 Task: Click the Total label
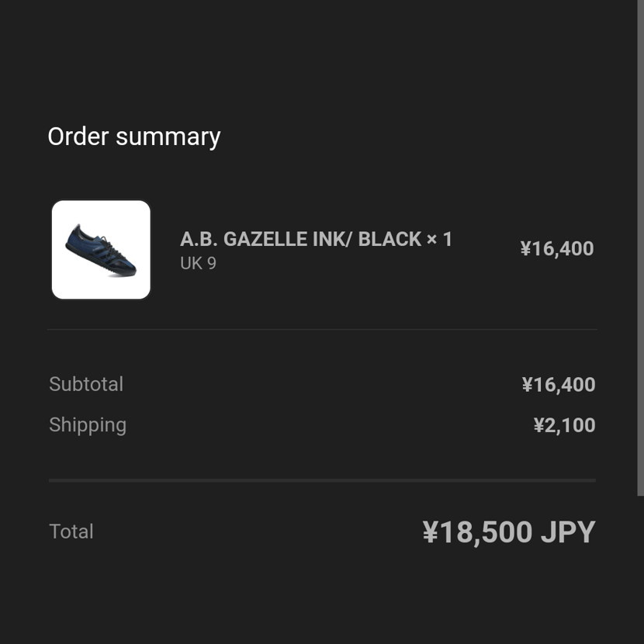click(x=71, y=531)
